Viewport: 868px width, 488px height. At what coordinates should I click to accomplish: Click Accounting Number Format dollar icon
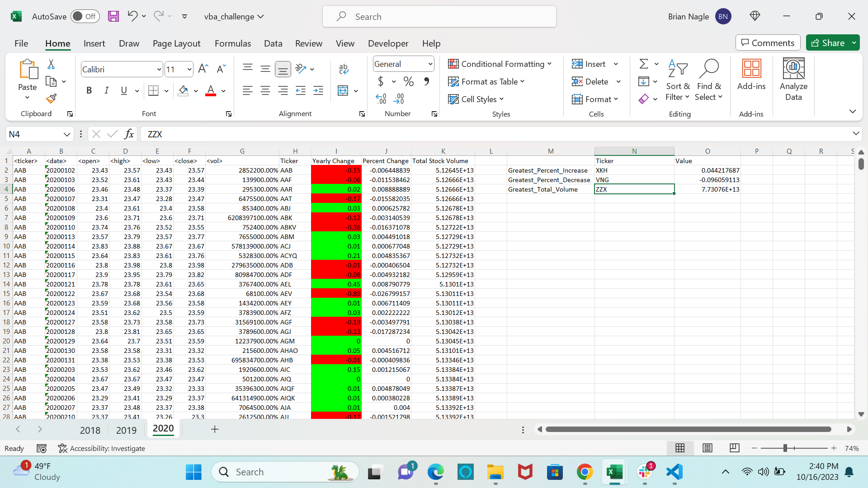click(381, 81)
